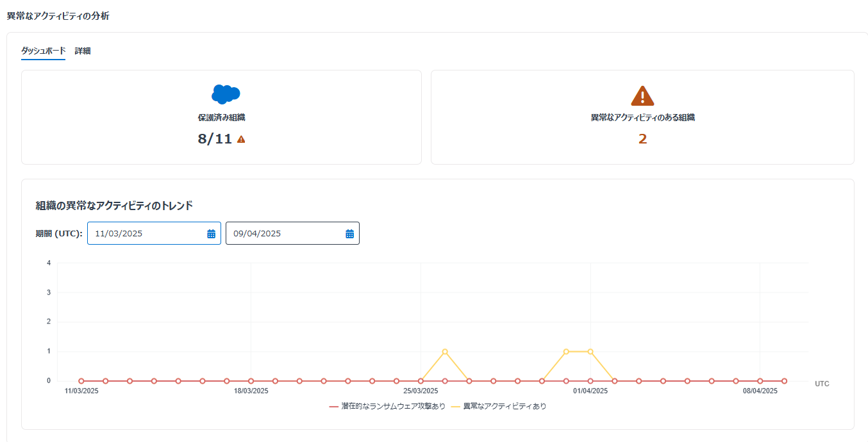Click the yellow line swatch in the chart legend
This screenshot has height=442, width=868.
(x=456, y=406)
